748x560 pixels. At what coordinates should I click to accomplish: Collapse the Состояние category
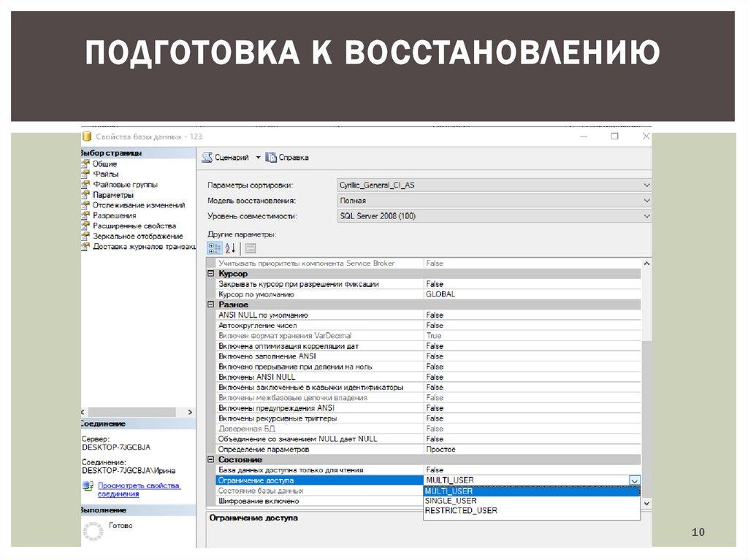[211, 460]
